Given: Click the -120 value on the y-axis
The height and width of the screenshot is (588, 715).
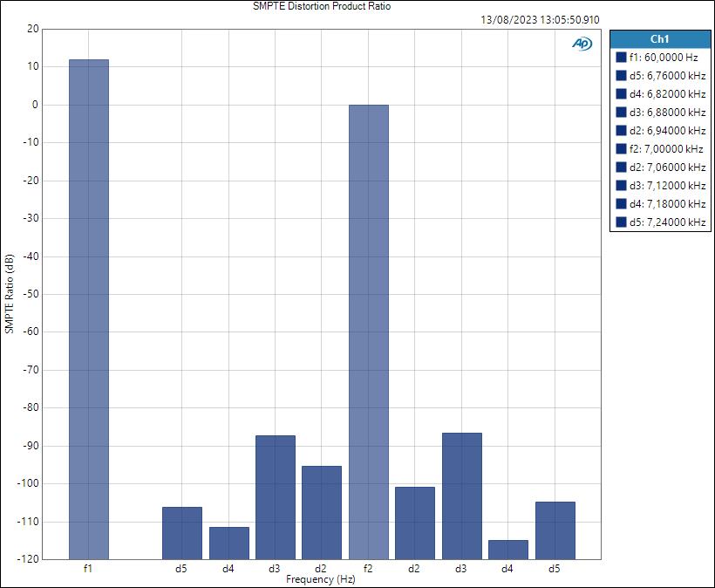Looking at the screenshot, I should (x=29, y=559).
